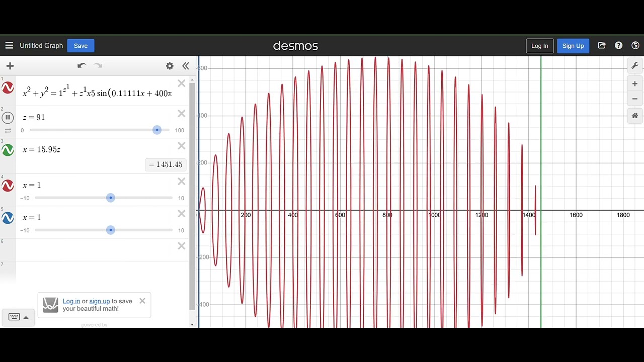This screenshot has width=644, height=362.
Task: Toggle visibility of row 4 x = 1
Action: 8,186
